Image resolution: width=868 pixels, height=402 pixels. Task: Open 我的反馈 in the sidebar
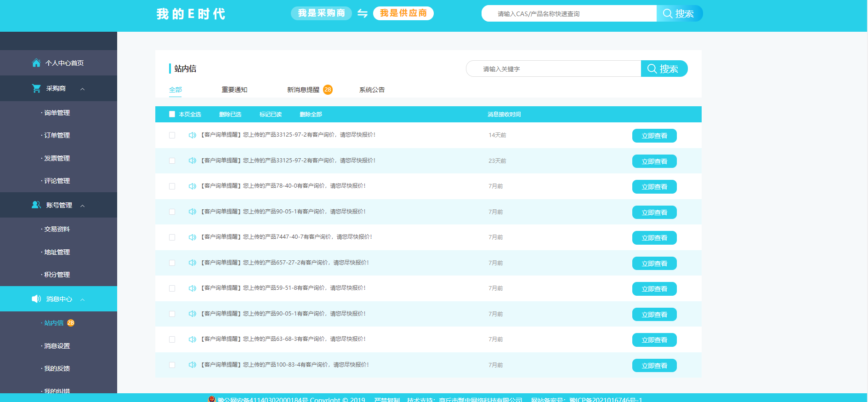pos(57,368)
